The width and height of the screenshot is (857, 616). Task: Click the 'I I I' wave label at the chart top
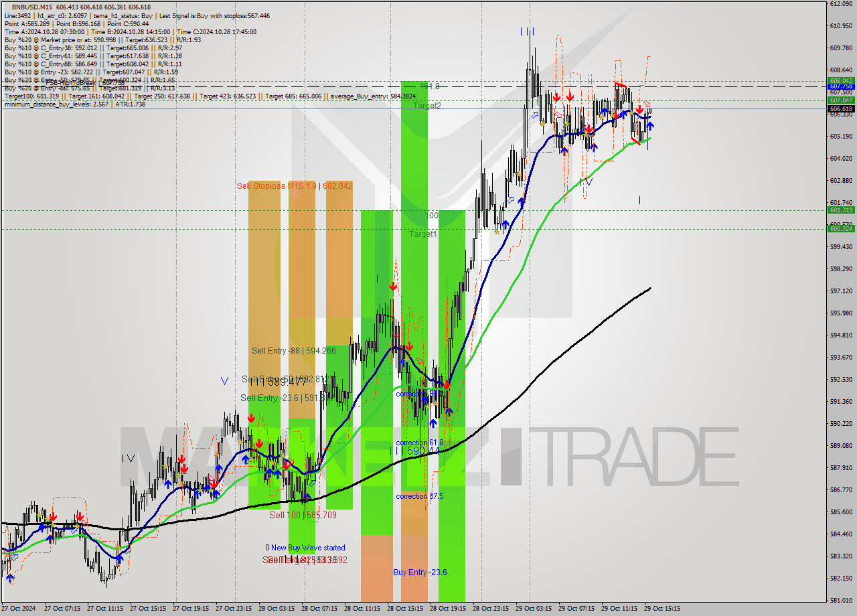coord(527,31)
